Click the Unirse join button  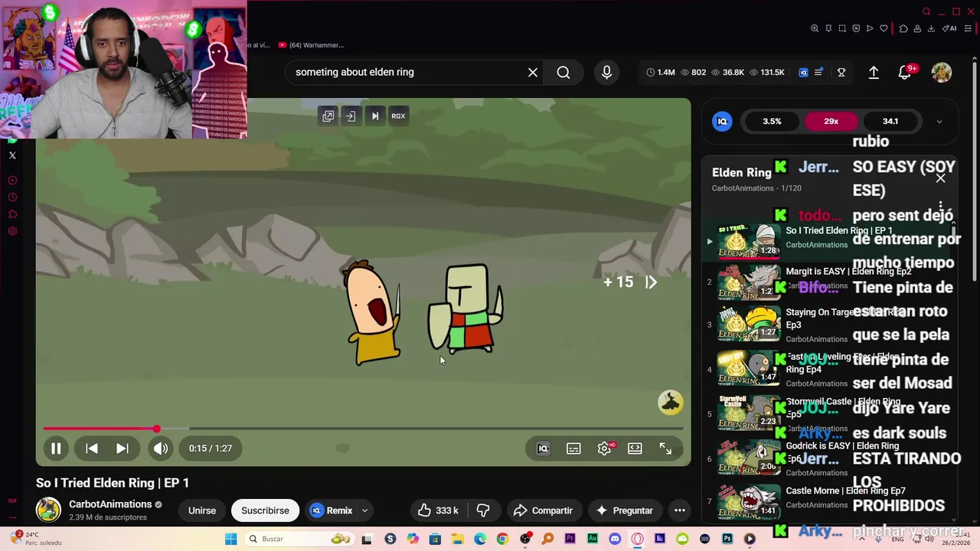point(202,510)
